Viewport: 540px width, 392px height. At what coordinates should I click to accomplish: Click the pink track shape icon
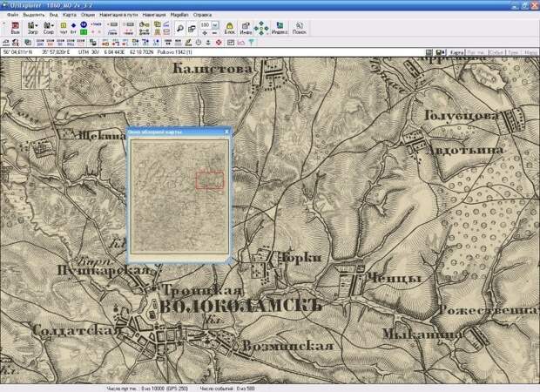[x=241, y=43]
